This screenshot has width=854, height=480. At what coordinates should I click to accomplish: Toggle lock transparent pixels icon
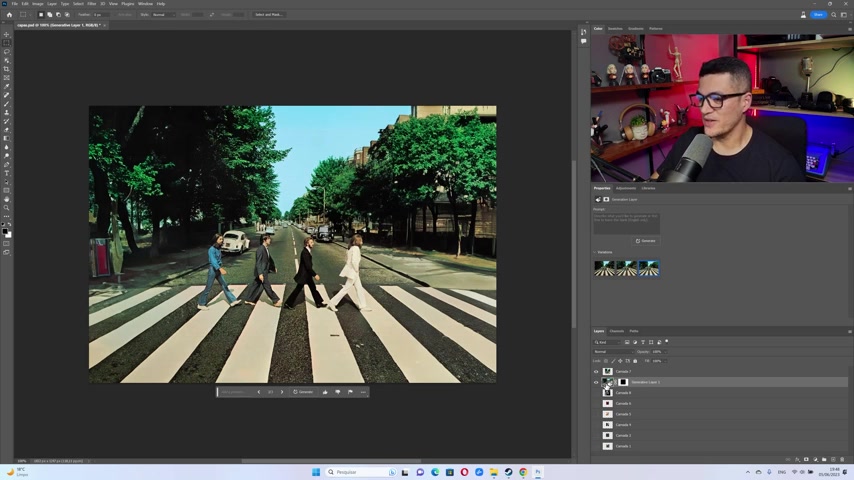point(606,361)
